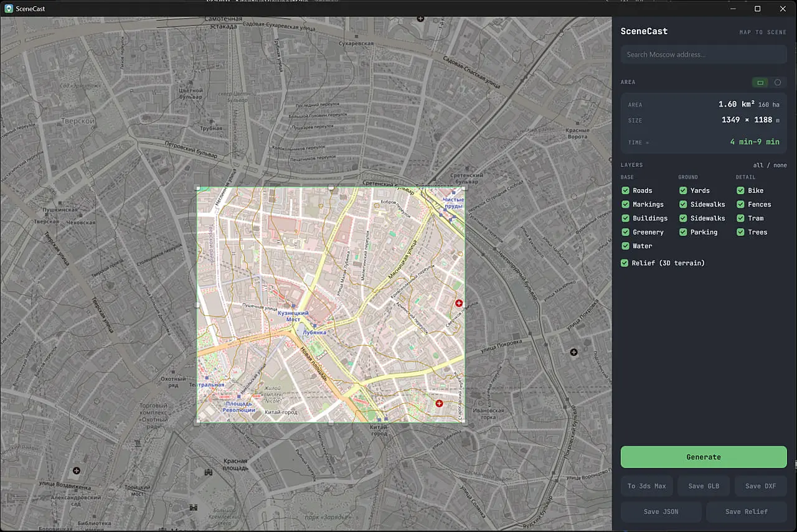Click the red cross hospital marker on right side of selection
The height and width of the screenshot is (532, 797).
(x=459, y=303)
